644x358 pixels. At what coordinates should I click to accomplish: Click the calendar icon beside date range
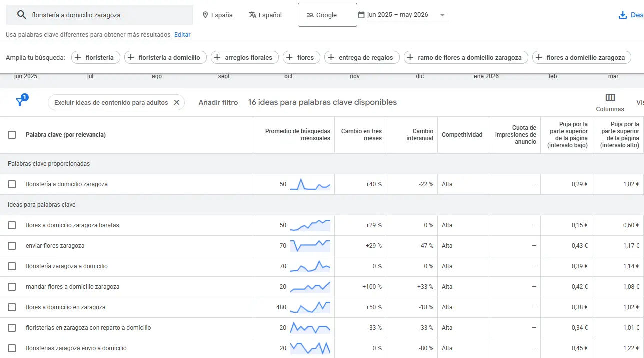[361, 15]
